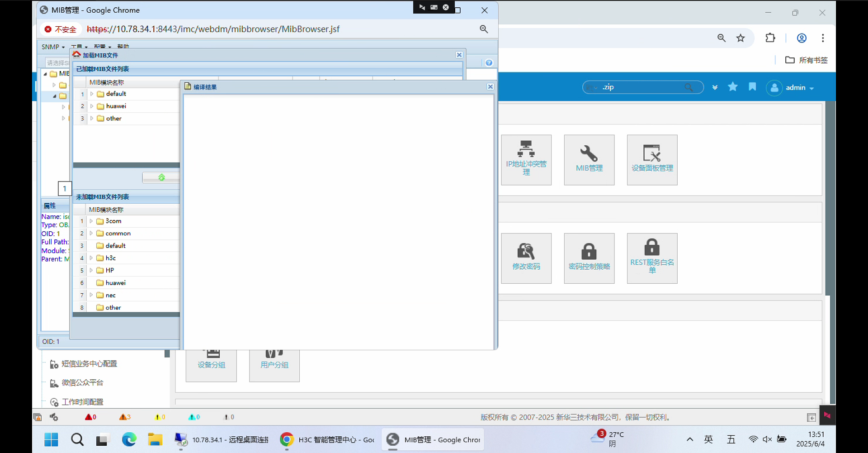Expand the loaded huawei folder
This screenshot has height=453, width=868.
pyautogui.click(x=92, y=106)
